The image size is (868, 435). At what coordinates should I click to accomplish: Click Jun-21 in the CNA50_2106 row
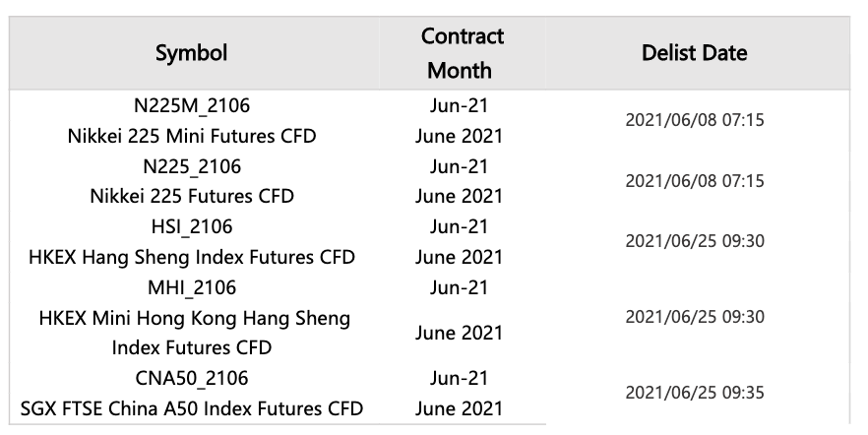pos(459,378)
